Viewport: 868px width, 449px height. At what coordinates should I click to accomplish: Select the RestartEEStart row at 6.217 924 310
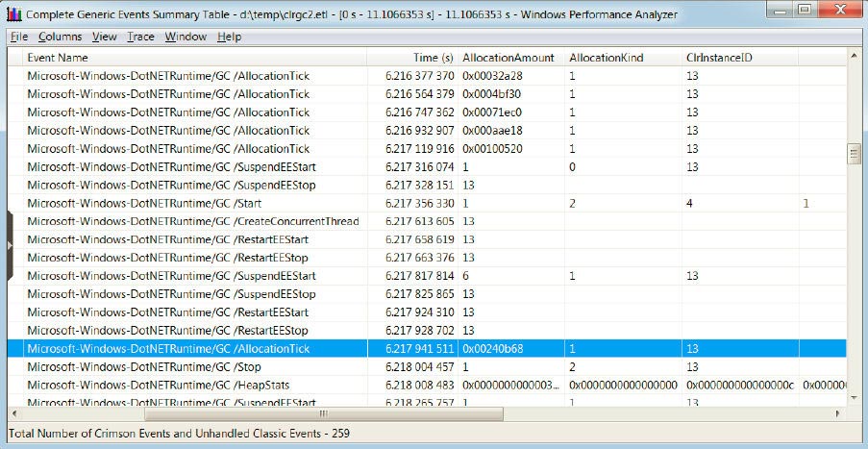tap(426, 312)
